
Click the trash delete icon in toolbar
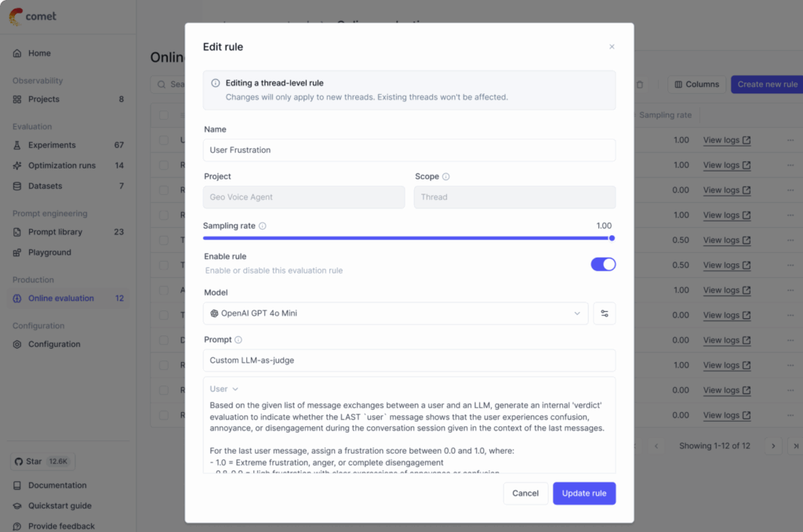pos(640,85)
